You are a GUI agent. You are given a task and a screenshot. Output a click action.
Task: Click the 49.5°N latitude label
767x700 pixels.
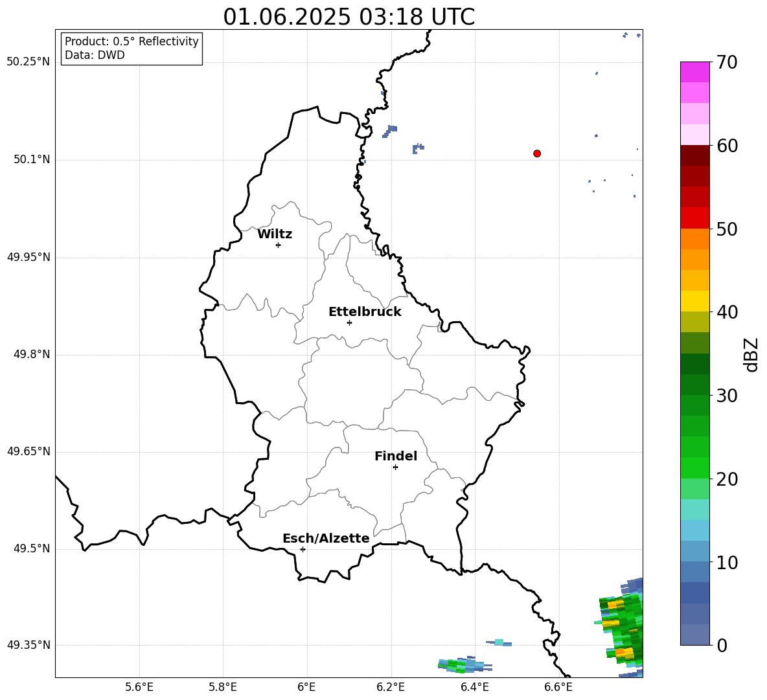[x=32, y=548]
